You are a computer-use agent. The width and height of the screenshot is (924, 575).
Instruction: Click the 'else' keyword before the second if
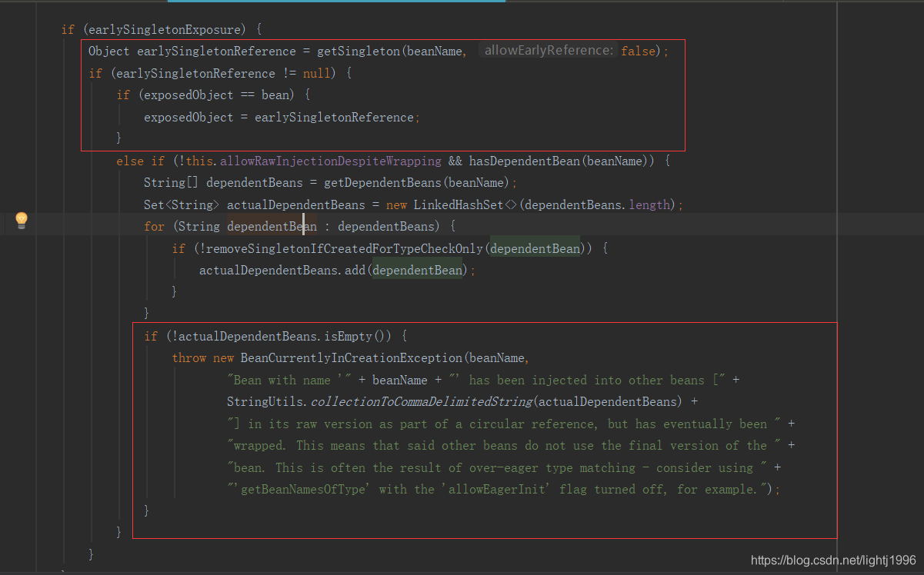(129, 161)
